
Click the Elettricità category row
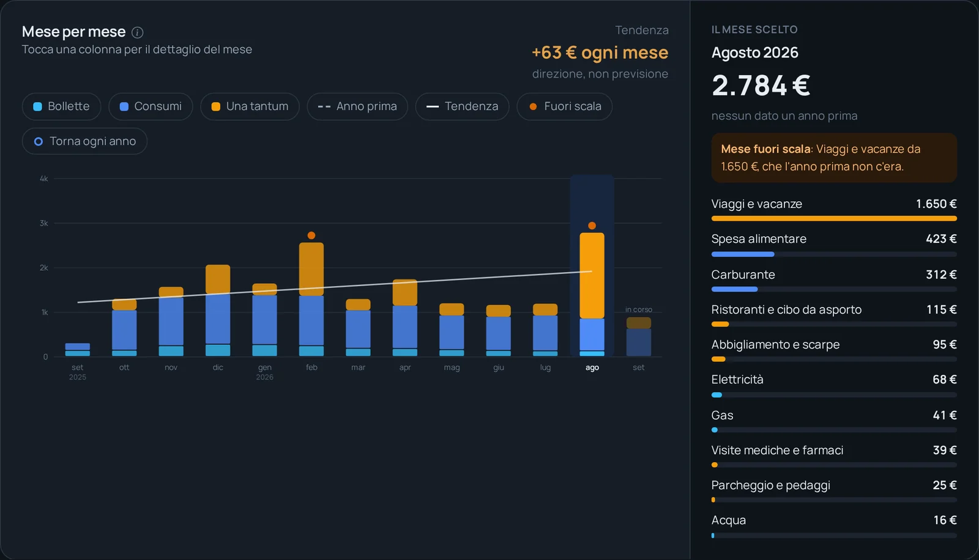(x=834, y=384)
